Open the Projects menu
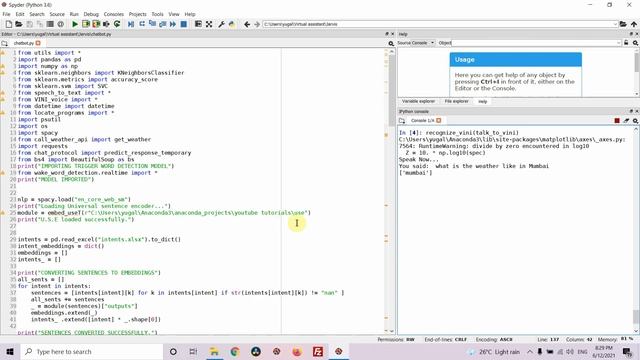 tap(138, 14)
